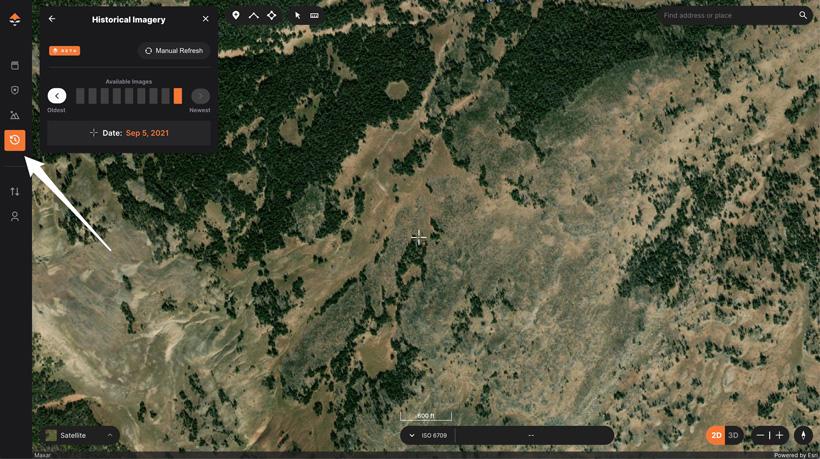This screenshot has width=820, height=459.
Task: Click the Maxar attribution text
Action: [42, 455]
